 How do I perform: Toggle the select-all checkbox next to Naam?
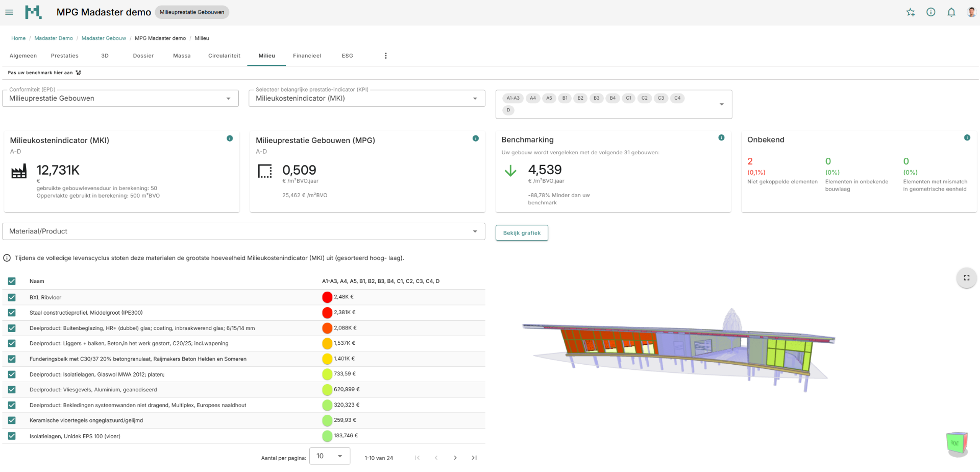(12, 281)
